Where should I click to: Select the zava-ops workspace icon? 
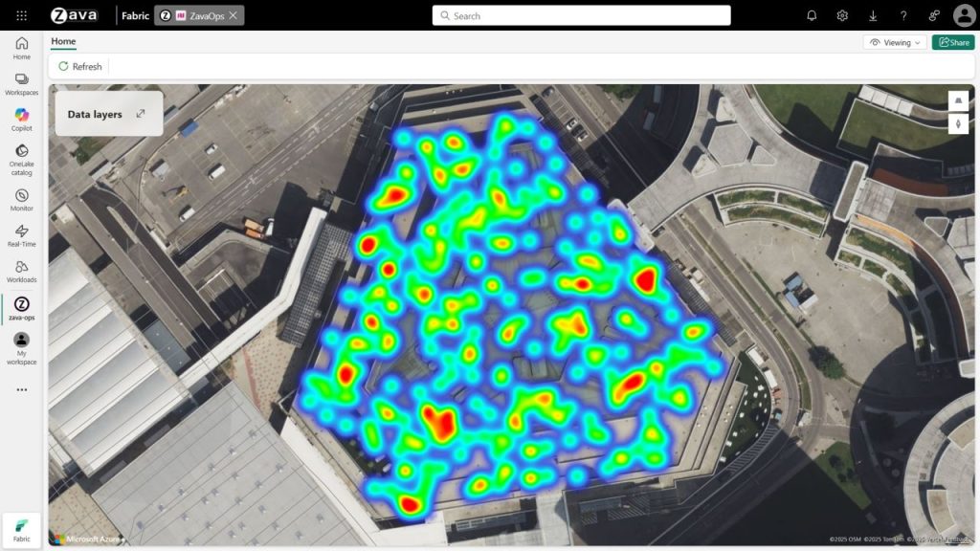(x=20, y=306)
